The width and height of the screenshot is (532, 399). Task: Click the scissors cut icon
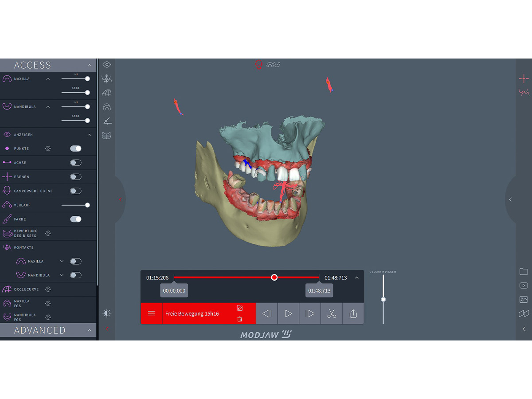[x=331, y=314]
